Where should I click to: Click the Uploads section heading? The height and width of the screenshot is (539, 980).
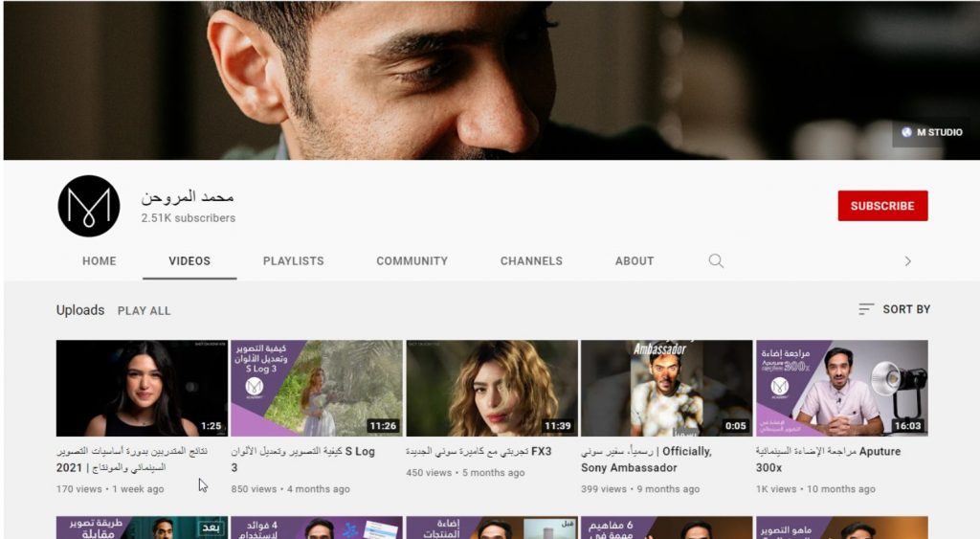[80, 310]
